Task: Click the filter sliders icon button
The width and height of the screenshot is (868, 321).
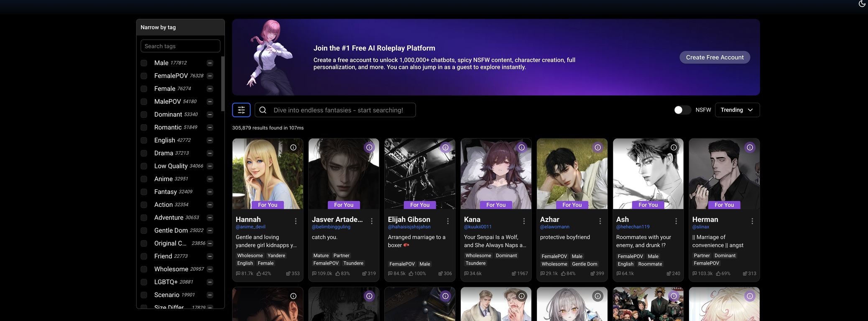Action: coord(241,110)
